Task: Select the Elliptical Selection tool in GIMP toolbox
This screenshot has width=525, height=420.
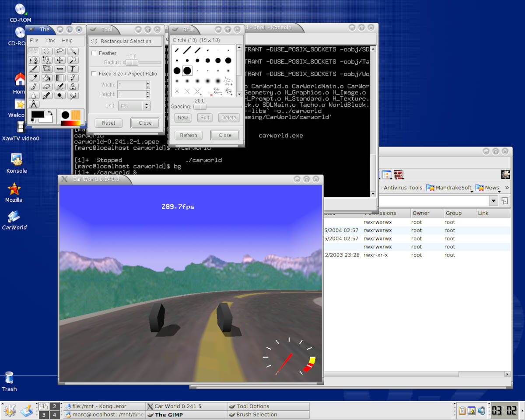Action: (x=47, y=51)
